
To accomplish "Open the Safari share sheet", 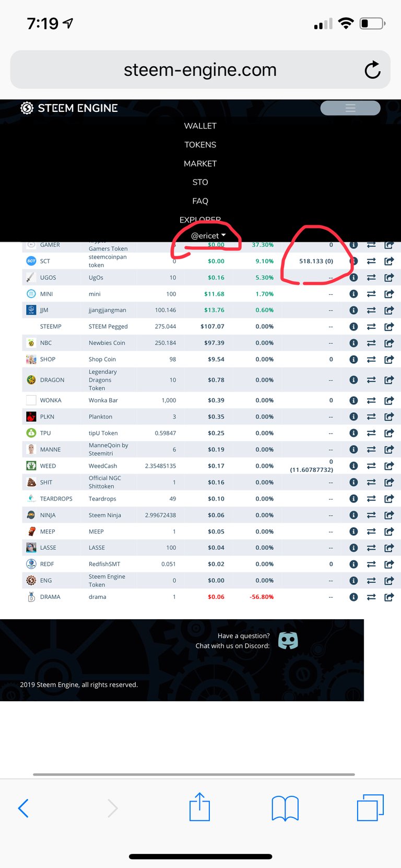I will point(199,806).
